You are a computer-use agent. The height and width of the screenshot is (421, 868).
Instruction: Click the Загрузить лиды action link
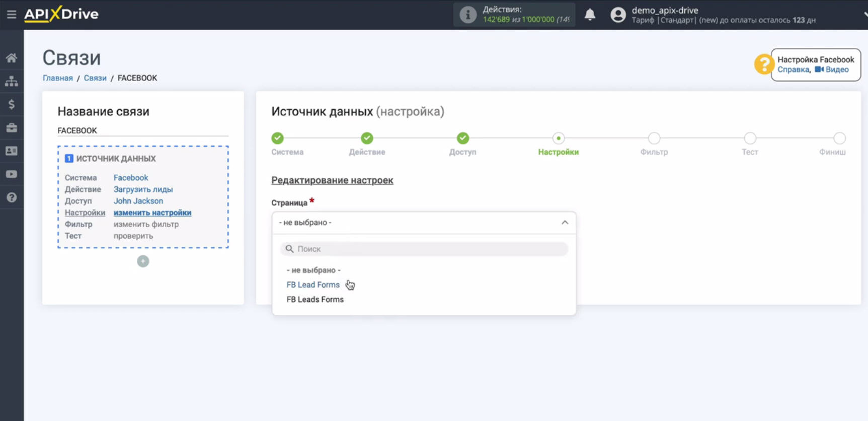pos(143,189)
